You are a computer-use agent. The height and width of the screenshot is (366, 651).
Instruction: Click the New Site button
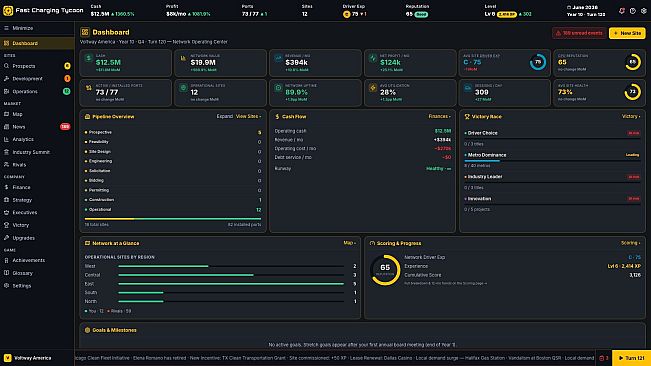(627, 33)
